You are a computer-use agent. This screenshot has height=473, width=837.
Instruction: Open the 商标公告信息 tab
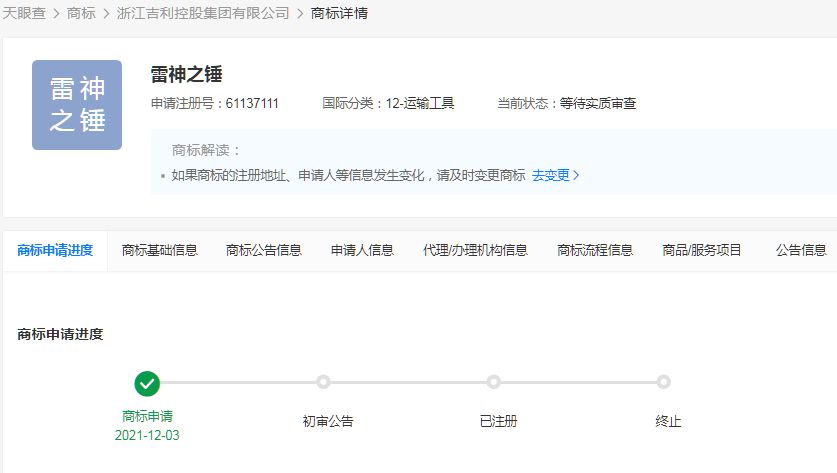click(264, 250)
